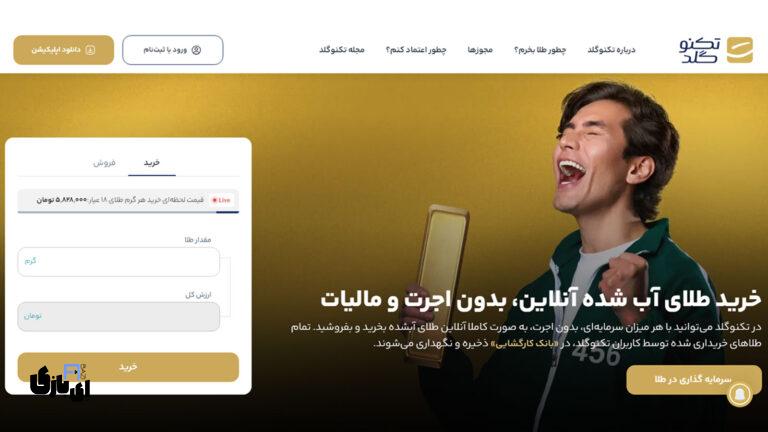Open مجله تکنوگلد navigation link

tap(342, 50)
